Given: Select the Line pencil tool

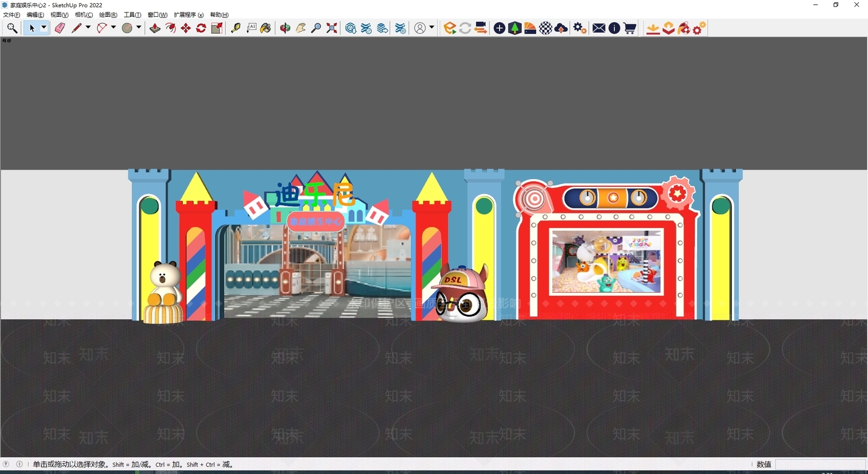Looking at the screenshot, I should tap(76, 28).
